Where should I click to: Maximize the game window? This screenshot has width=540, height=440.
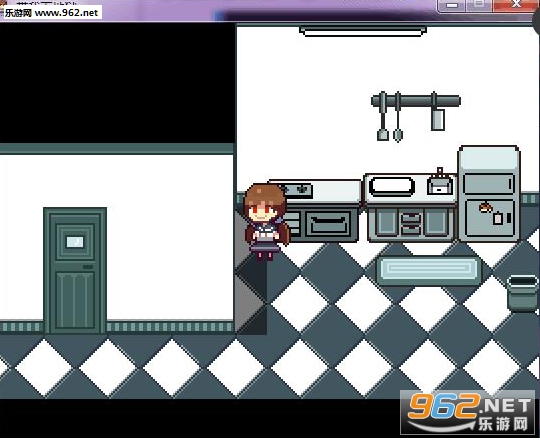[479, 5]
